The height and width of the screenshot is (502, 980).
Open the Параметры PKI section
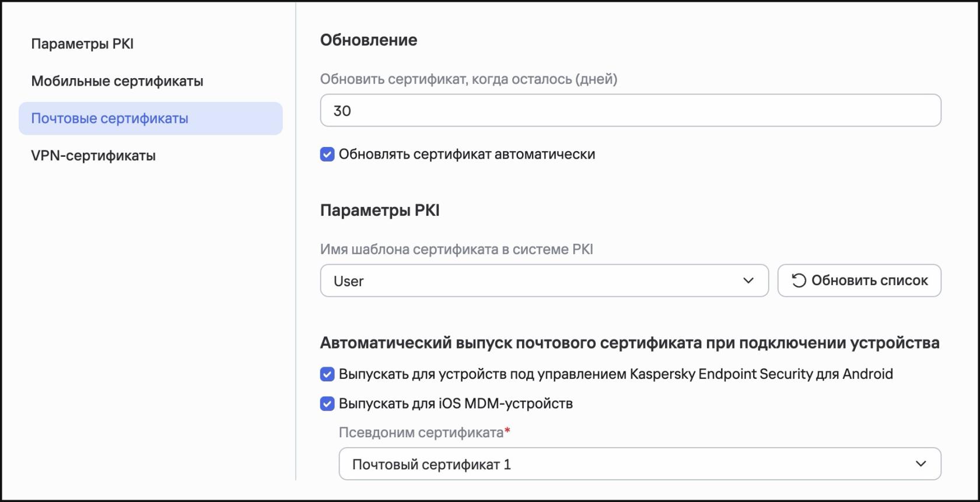point(82,44)
